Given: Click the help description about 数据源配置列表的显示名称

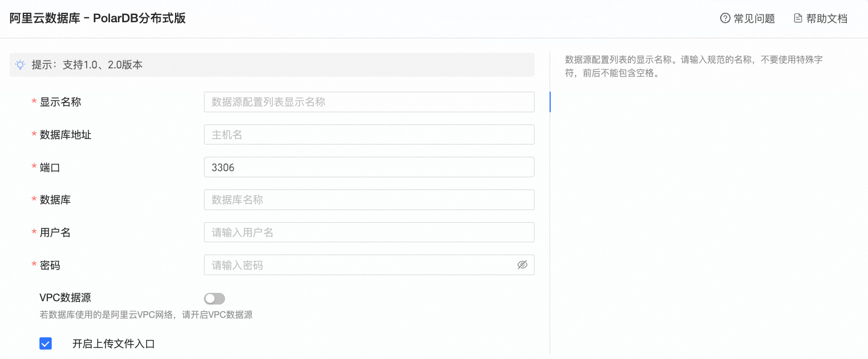Looking at the screenshot, I should (x=694, y=67).
